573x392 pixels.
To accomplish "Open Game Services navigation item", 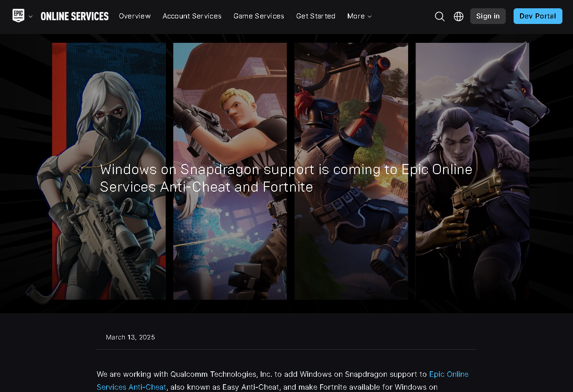I will click(x=258, y=16).
